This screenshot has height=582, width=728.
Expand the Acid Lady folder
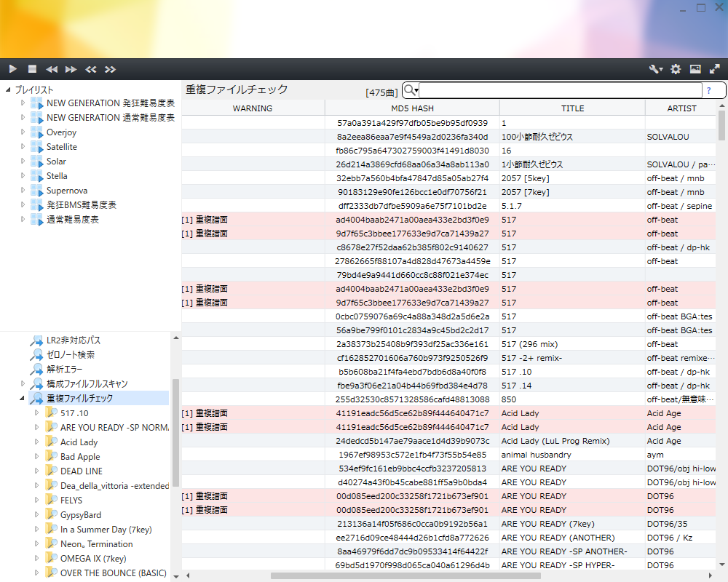36,442
